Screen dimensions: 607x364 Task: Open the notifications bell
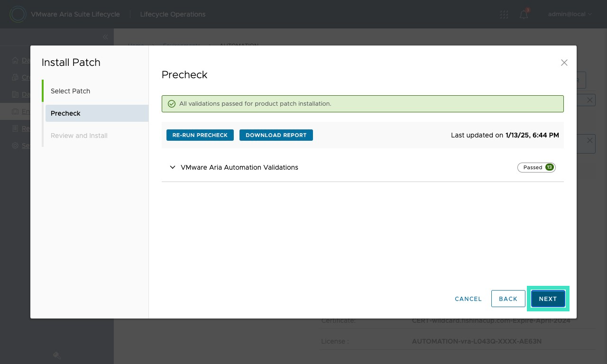(524, 14)
